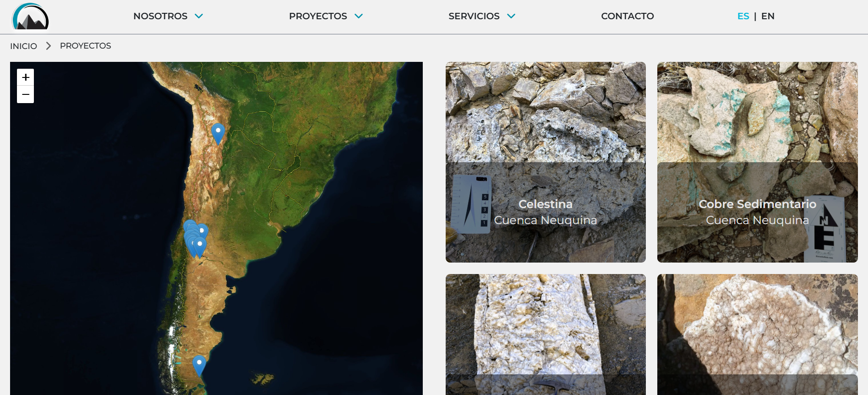Expand the Proyectos menu chevron
868x395 pixels.
point(359,16)
